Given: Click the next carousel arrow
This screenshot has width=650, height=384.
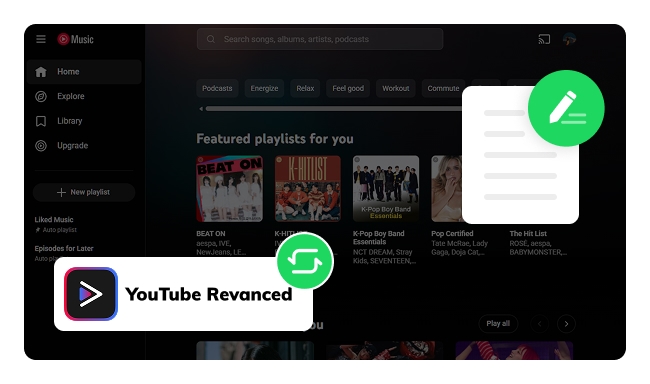Looking at the screenshot, I should pyautogui.click(x=566, y=323).
